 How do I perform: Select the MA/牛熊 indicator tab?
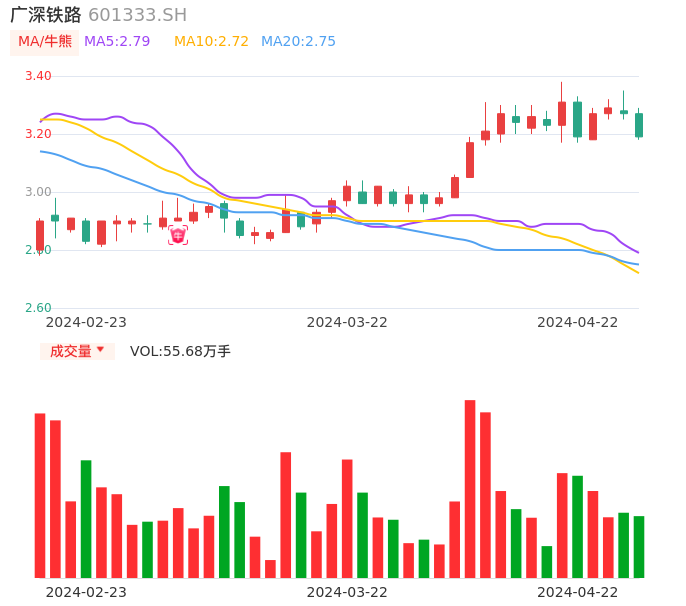point(45,42)
